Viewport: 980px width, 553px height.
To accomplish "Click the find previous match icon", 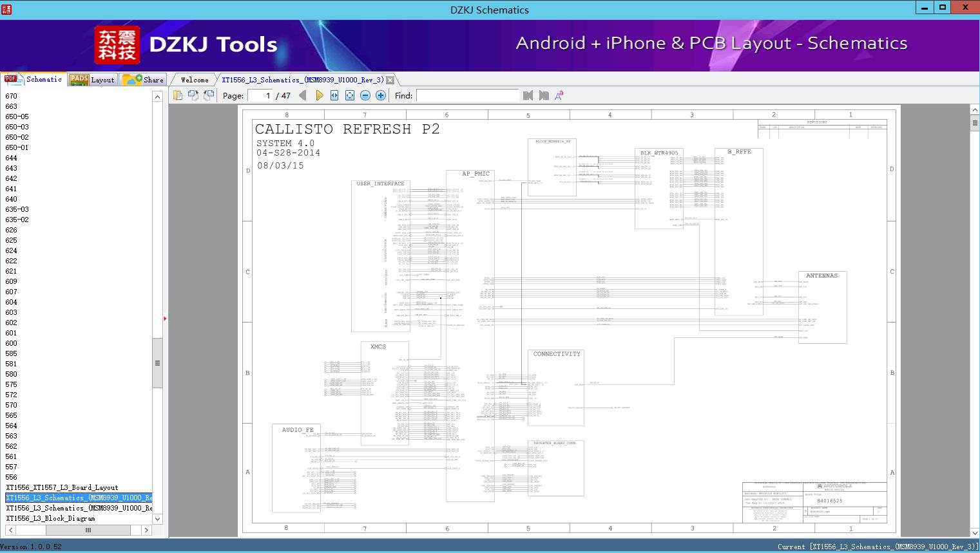I will point(528,95).
